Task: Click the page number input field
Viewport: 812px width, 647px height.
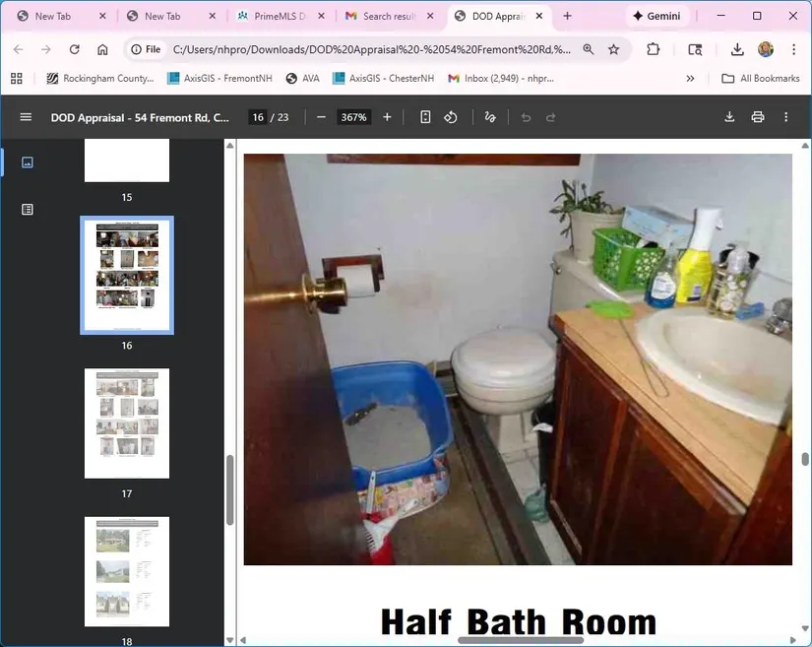Action: [258, 117]
